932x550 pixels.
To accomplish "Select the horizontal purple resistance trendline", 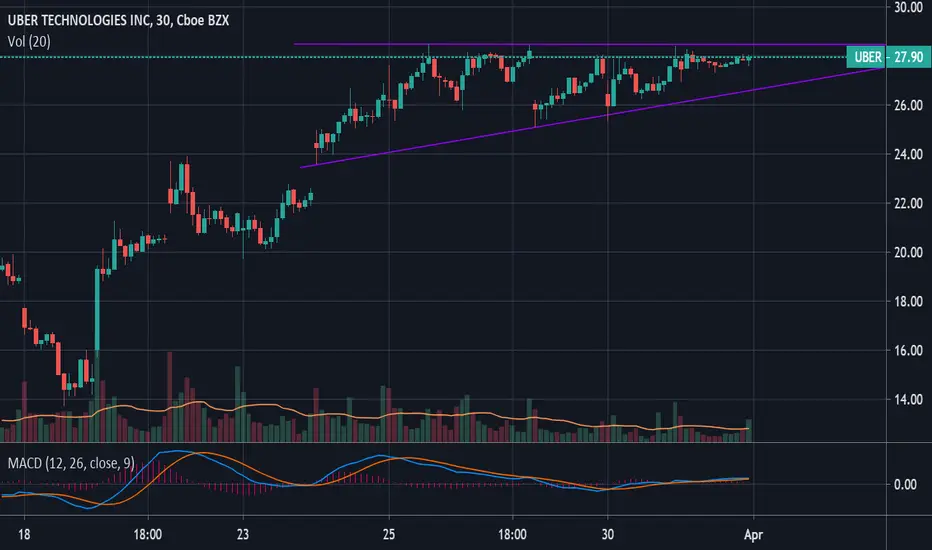I will point(590,44).
